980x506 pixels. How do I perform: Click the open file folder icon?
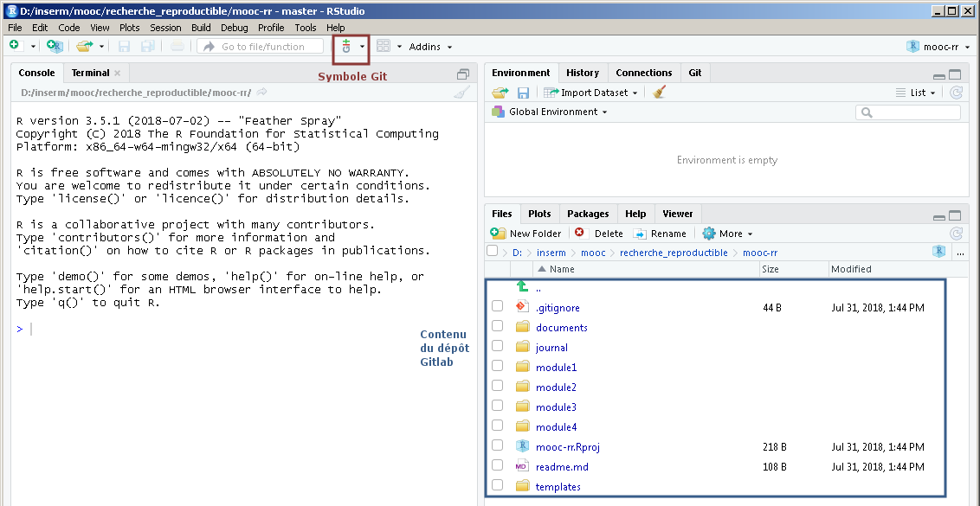tap(84, 46)
